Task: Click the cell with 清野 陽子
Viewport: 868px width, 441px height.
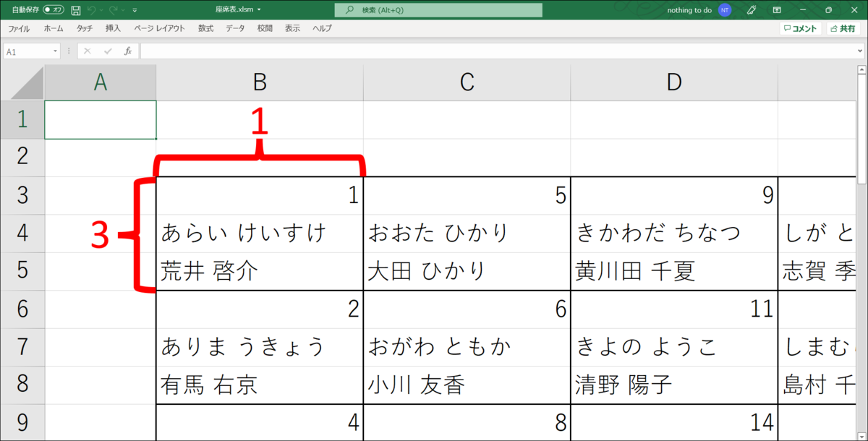Action: coord(674,385)
